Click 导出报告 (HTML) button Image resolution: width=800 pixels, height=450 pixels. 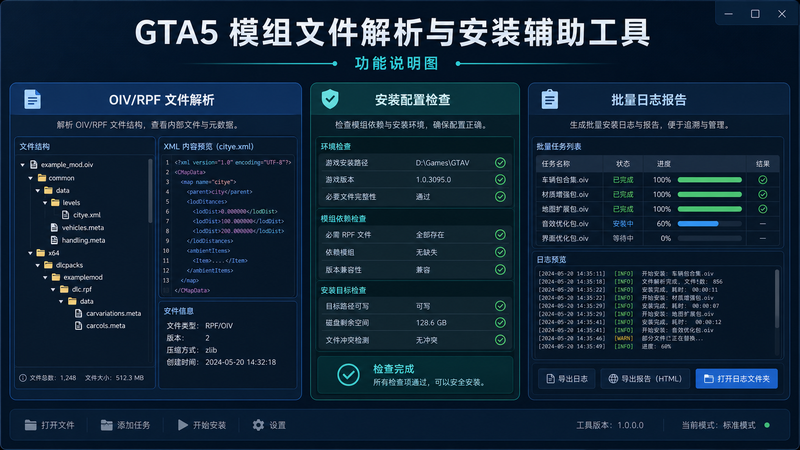(645, 379)
